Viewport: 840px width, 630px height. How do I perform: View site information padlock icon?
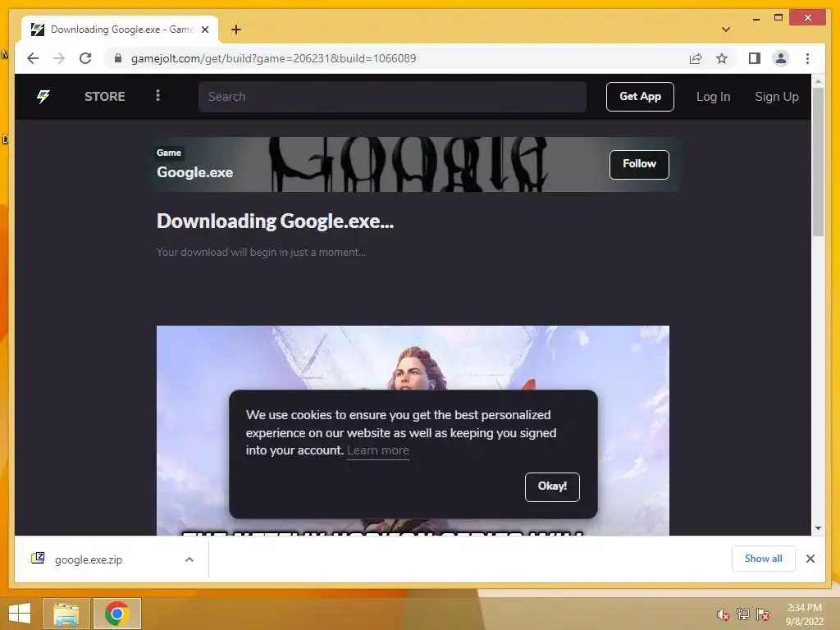point(118,58)
